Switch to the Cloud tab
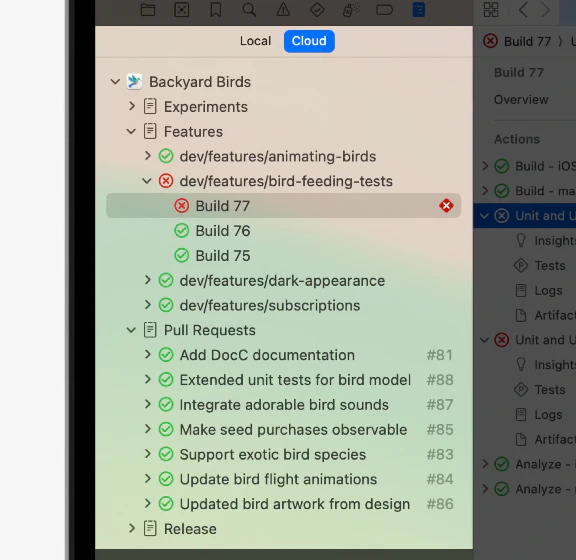This screenshot has height=560, width=576. [309, 41]
